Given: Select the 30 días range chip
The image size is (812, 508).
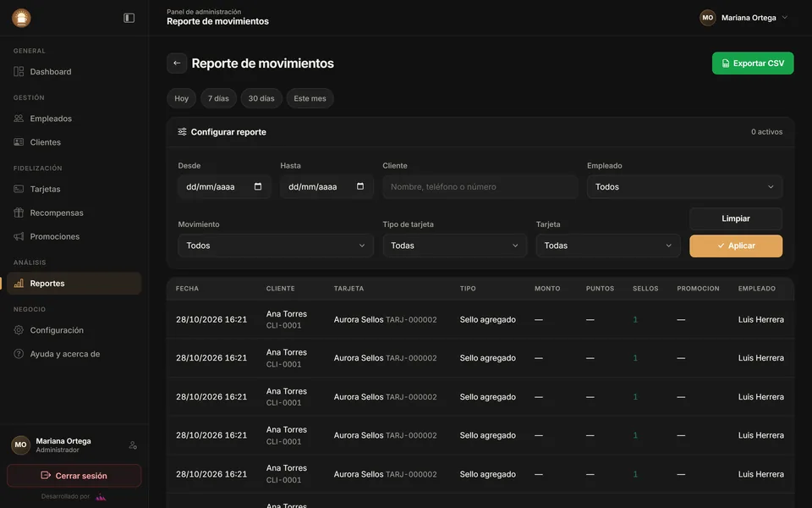Looking at the screenshot, I should point(261,98).
